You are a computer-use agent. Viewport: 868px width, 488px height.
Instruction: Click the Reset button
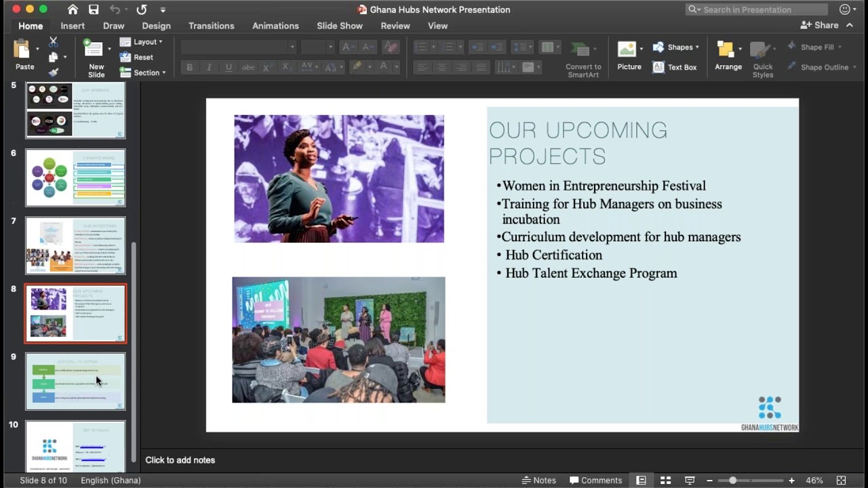[136, 57]
